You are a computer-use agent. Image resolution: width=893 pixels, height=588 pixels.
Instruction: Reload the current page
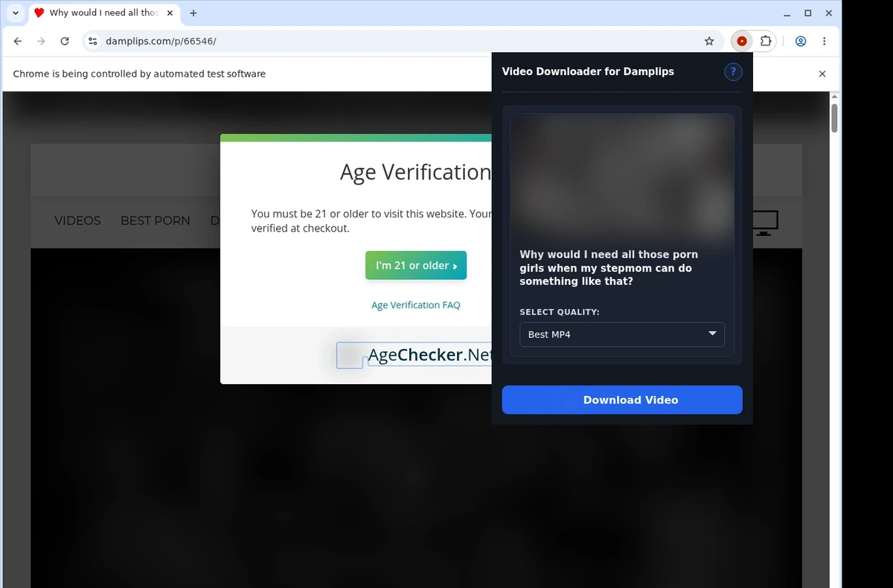[65, 42]
